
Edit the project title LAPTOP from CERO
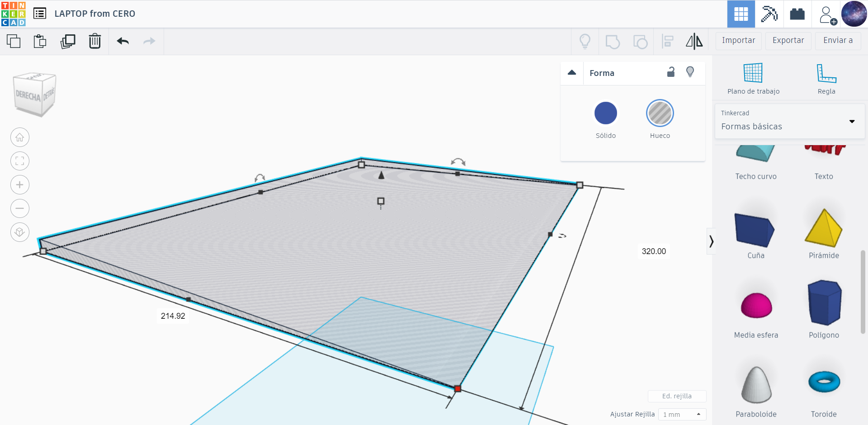point(95,14)
